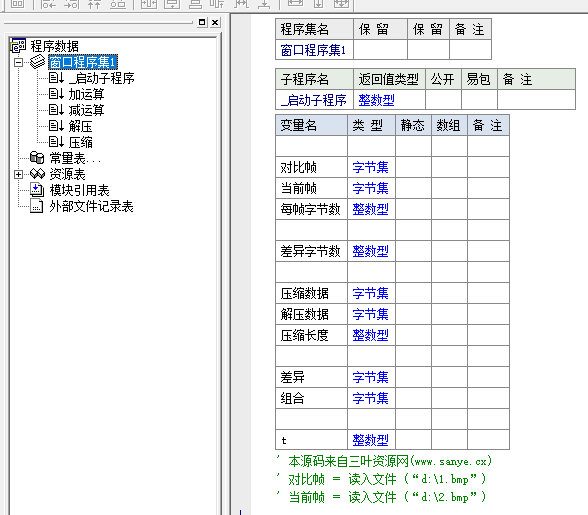Toggle 数组 cell in the 当前帧 row
588x515 pixels.
tap(449, 188)
